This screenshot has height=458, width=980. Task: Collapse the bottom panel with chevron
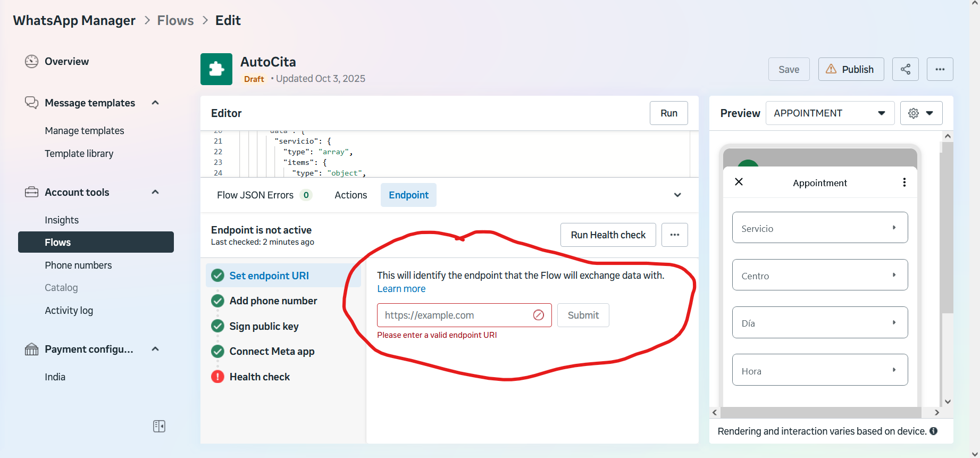coord(677,195)
